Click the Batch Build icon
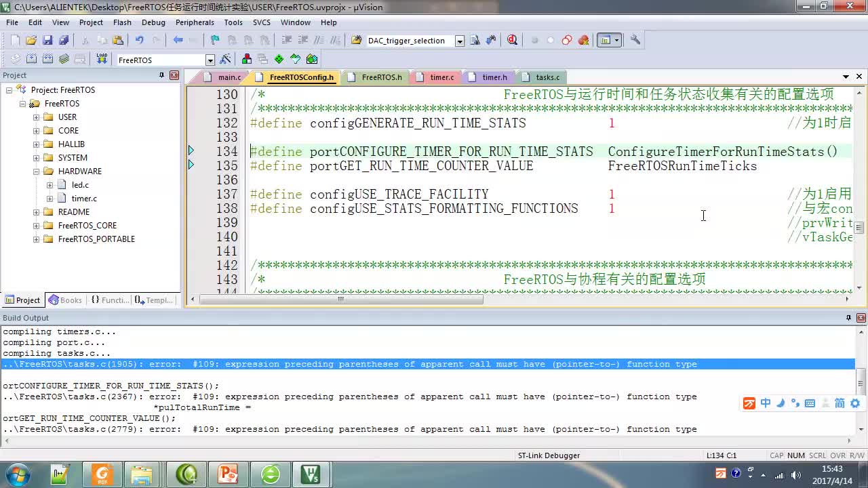This screenshot has height=488, width=868. click(x=64, y=60)
